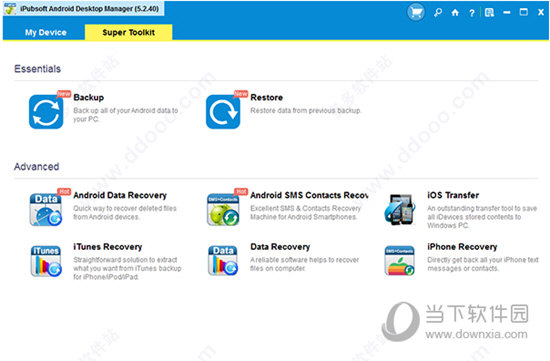The width and height of the screenshot is (550, 361).
Task: Click the iTunes Recovery title
Action: tap(108, 247)
